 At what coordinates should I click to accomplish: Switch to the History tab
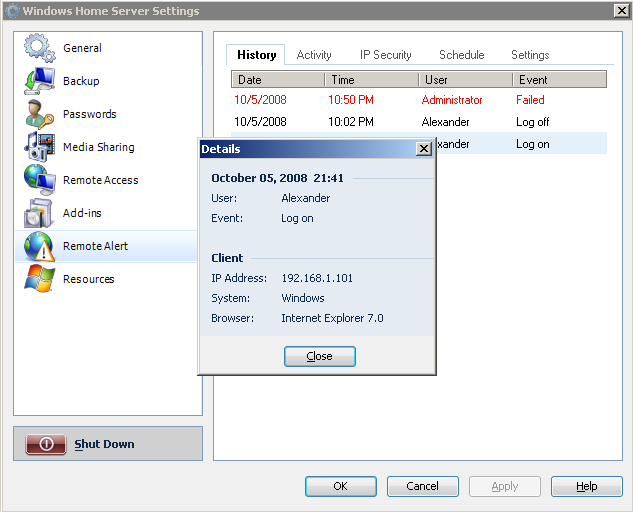(x=256, y=55)
